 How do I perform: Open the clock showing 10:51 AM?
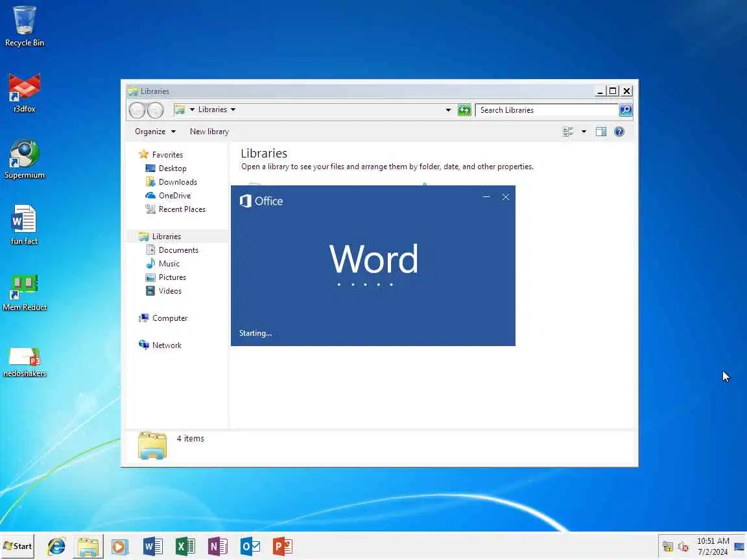tap(713, 546)
